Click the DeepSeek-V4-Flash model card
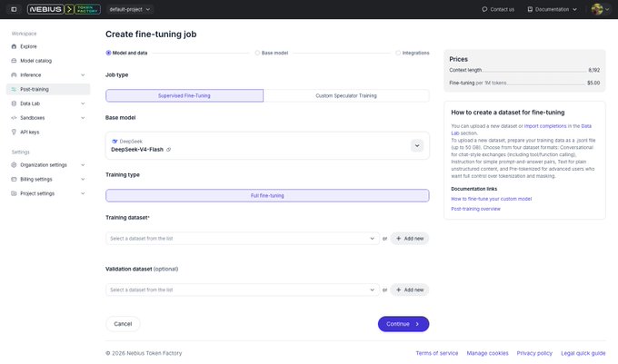Screen dimensions: 618x364 tap(267, 145)
